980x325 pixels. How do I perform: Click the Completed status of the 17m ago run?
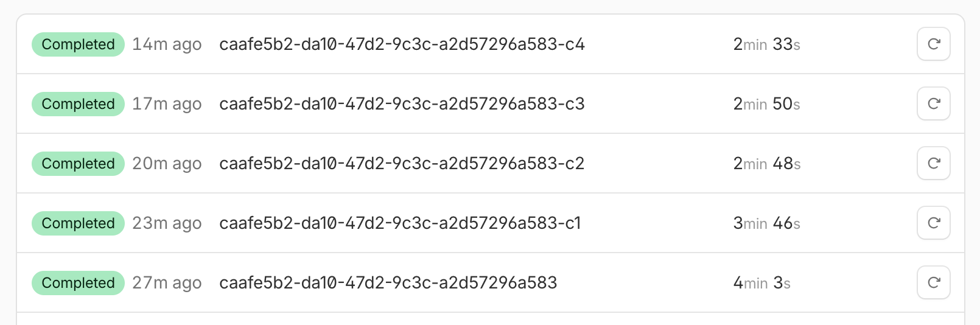click(x=78, y=104)
